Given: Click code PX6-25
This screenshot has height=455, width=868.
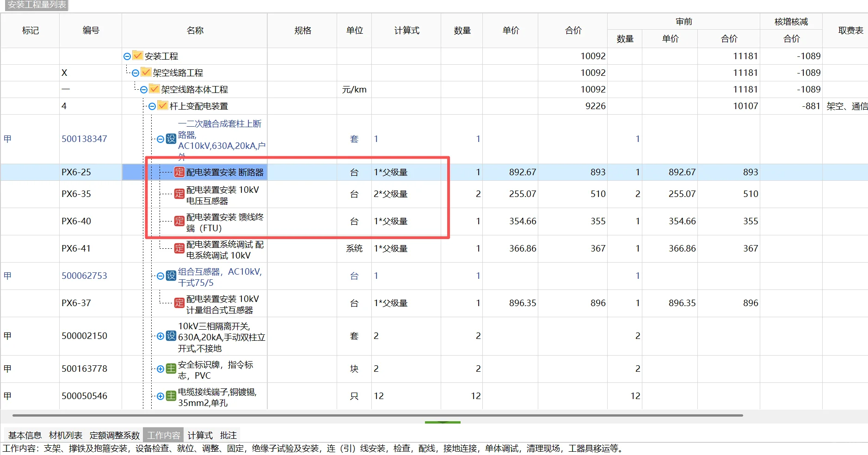Looking at the screenshot, I should click(76, 172).
